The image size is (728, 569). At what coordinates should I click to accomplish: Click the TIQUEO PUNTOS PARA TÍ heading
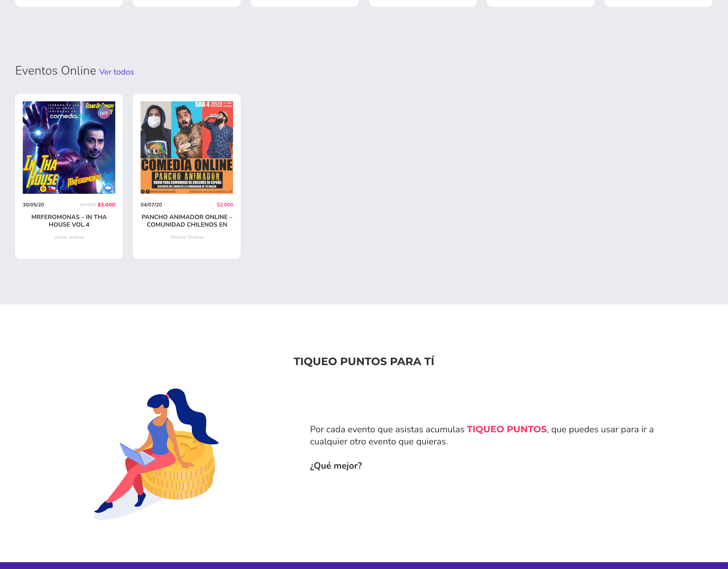364,362
